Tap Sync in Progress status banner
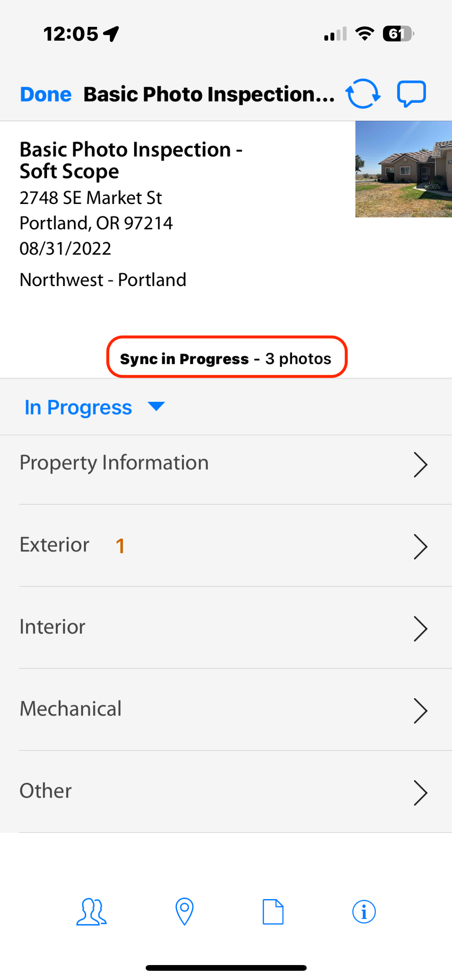452x980 pixels. tap(227, 357)
